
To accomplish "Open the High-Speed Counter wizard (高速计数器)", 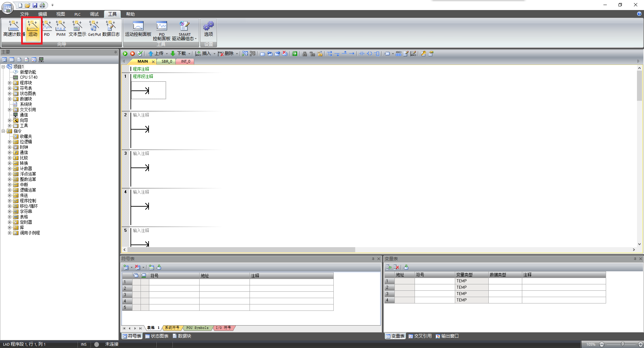I will [13, 28].
